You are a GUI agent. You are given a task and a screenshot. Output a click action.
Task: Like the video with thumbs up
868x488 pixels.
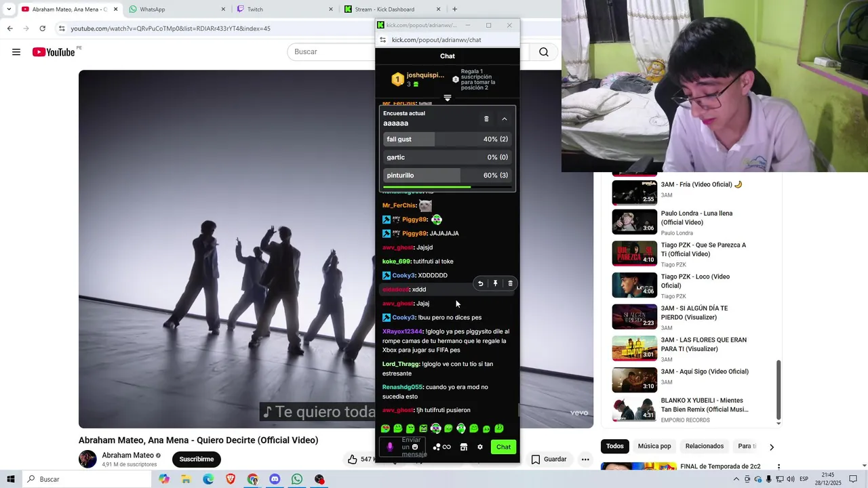(x=352, y=460)
